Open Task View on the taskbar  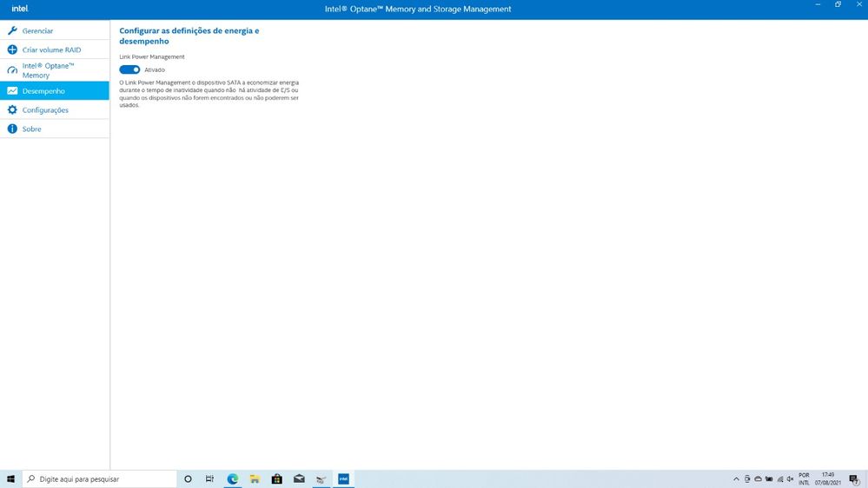[209, 479]
